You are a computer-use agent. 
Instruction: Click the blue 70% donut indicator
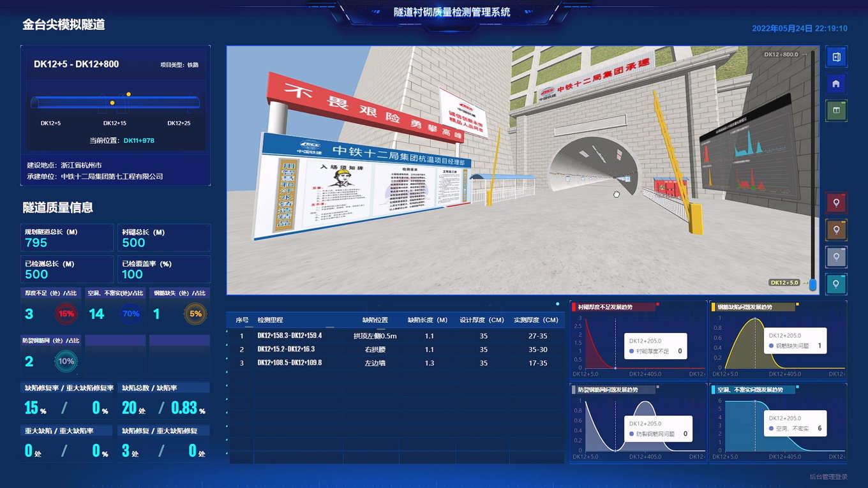(131, 313)
